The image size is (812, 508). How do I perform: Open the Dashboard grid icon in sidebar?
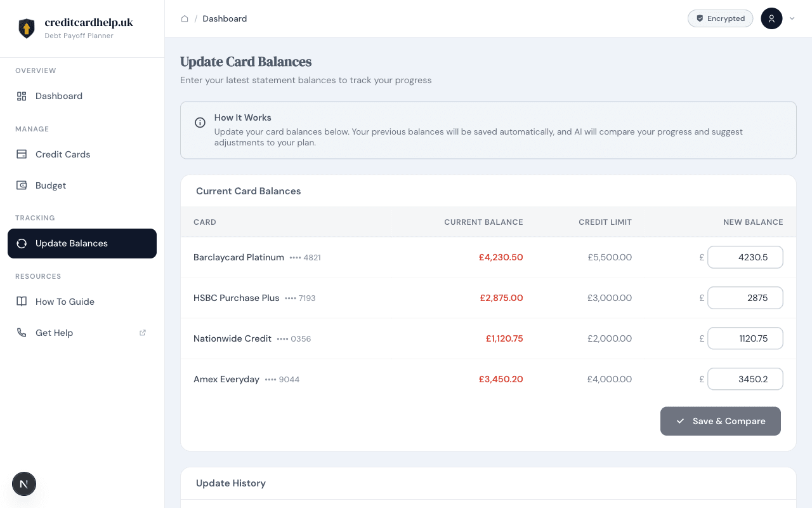22,96
